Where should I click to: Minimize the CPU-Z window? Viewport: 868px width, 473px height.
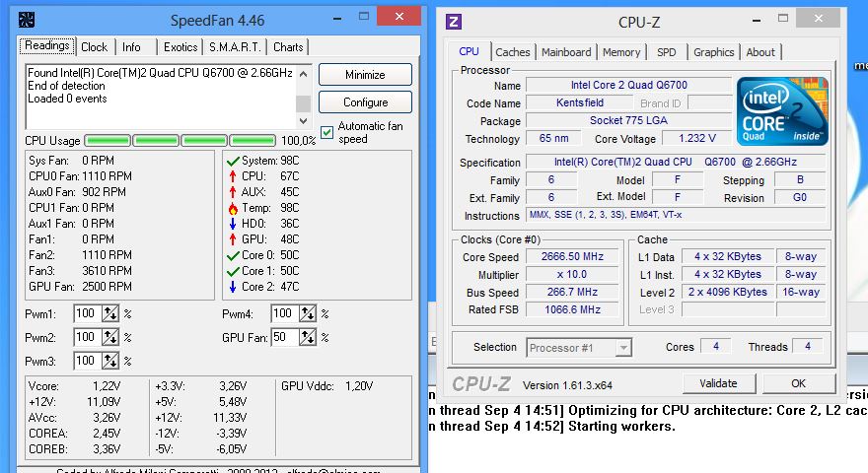coord(757,20)
